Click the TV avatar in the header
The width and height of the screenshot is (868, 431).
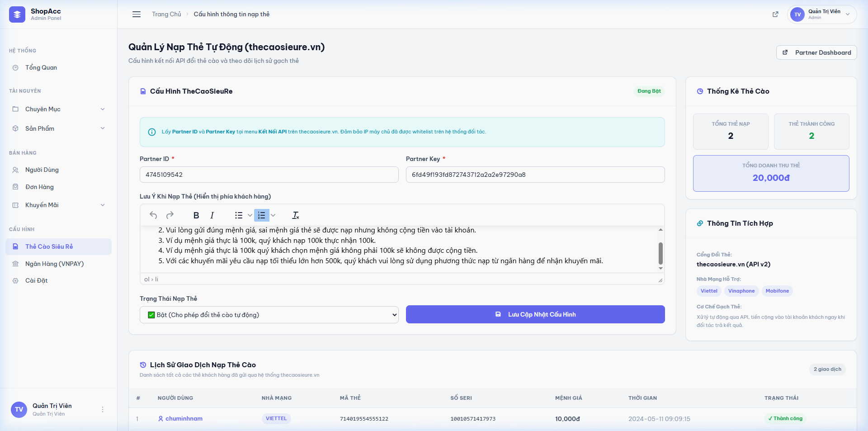[x=797, y=14]
